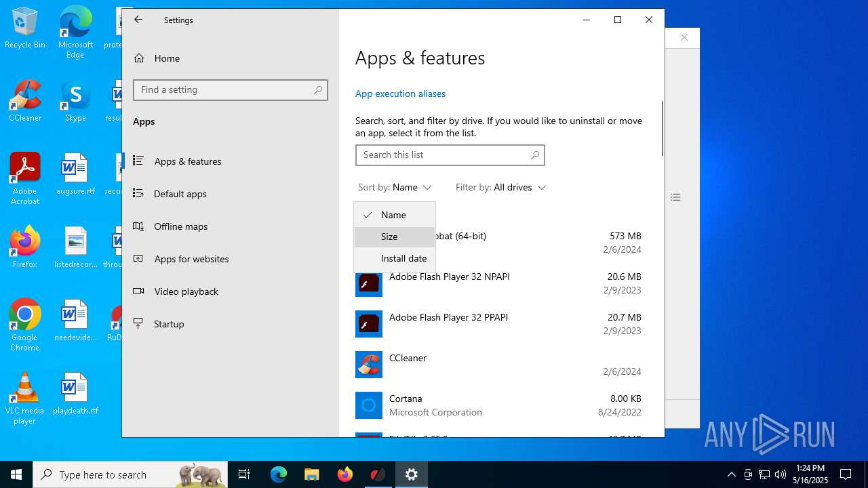Image resolution: width=868 pixels, height=488 pixels.
Task: Click the Startup sidebar icon
Action: (x=138, y=323)
